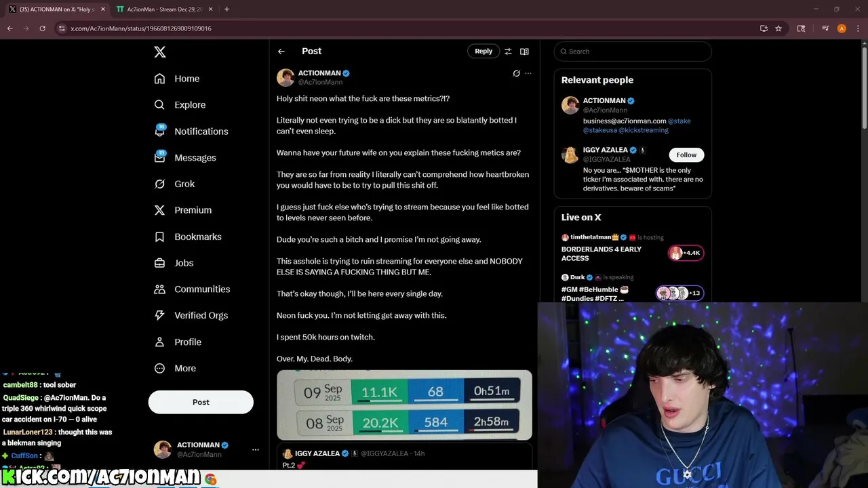Screen dimensions: 868x488
Task: Click browser forward arrow
Action: [x=26, y=28]
